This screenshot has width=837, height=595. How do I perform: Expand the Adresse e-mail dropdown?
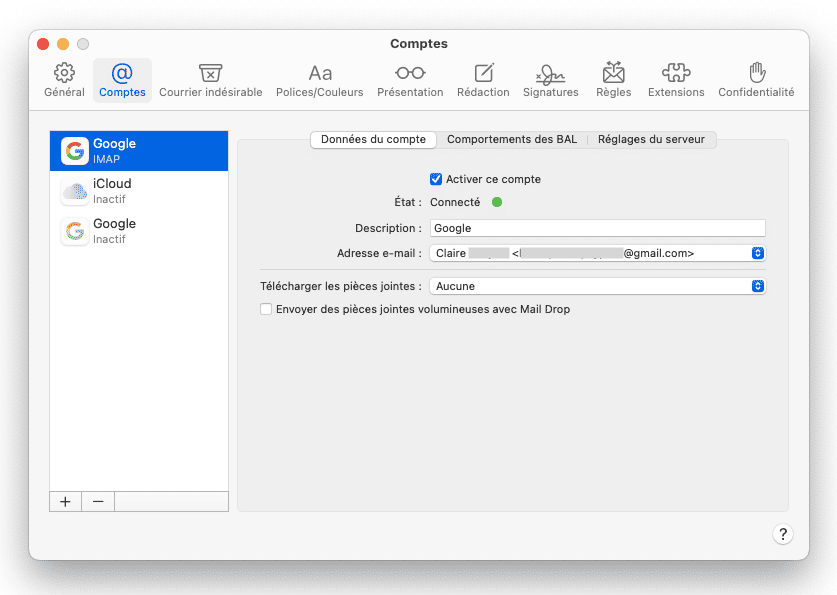pyautogui.click(x=757, y=254)
